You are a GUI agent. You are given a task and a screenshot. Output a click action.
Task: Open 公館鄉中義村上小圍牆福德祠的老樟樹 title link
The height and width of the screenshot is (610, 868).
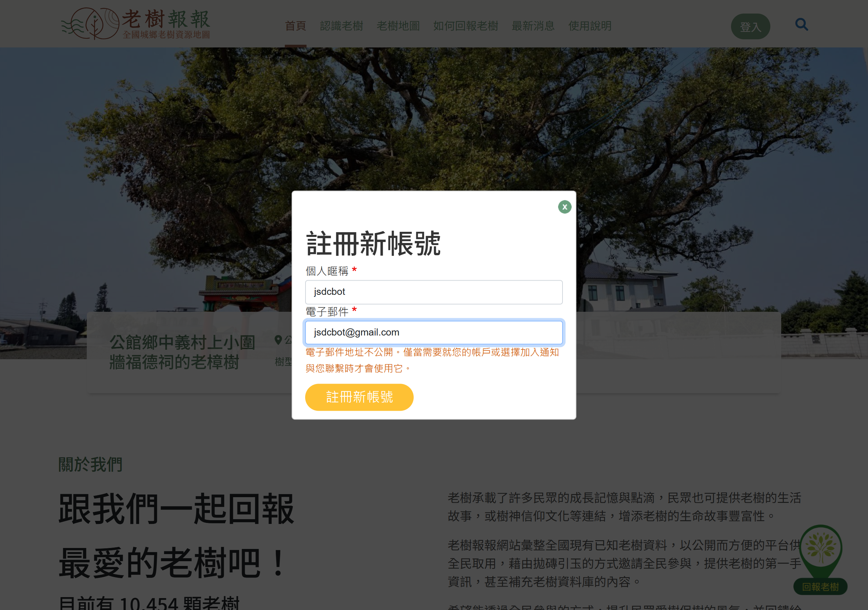click(182, 352)
